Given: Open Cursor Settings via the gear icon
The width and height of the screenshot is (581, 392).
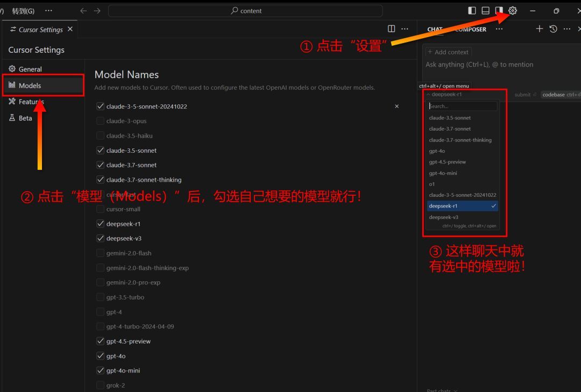Looking at the screenshot, I should (x=512, y=10).
